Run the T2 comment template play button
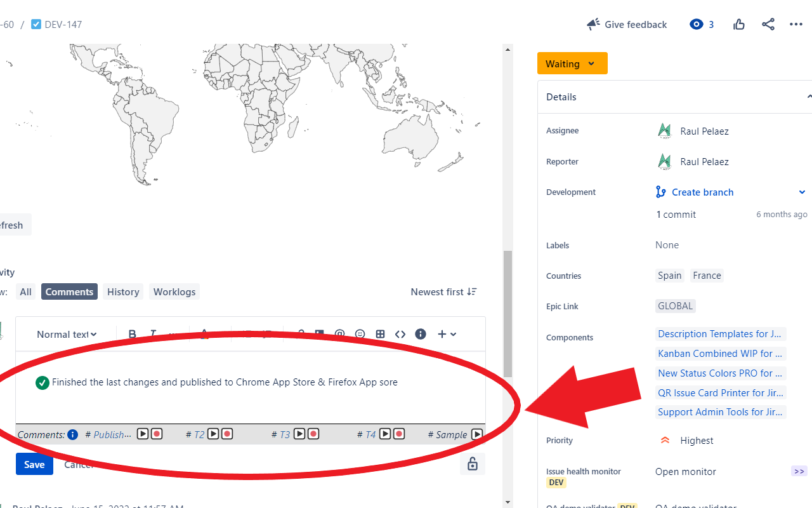The height and width of the screenshot is (508, 812). coord(214,434)
